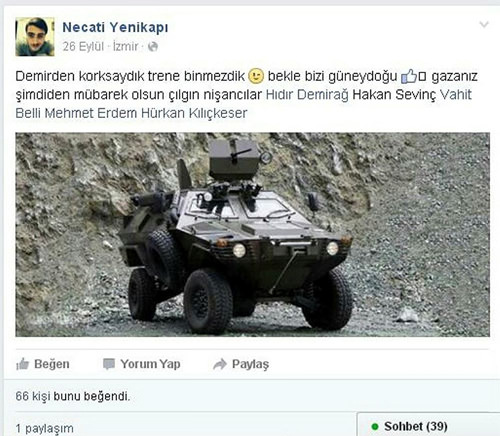Click the winking smiley emoji
The image size is (500, 436).
[x=256, y=76]
